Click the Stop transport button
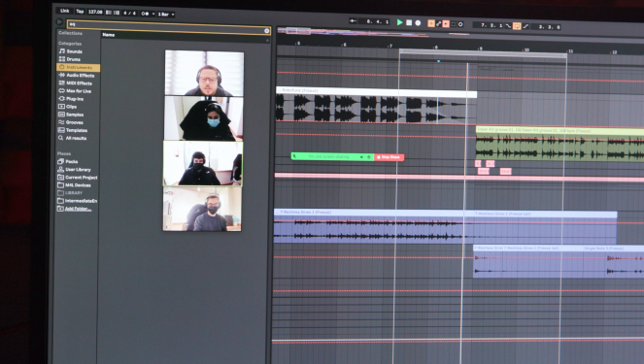644x364 pixels. pos(409,22)
